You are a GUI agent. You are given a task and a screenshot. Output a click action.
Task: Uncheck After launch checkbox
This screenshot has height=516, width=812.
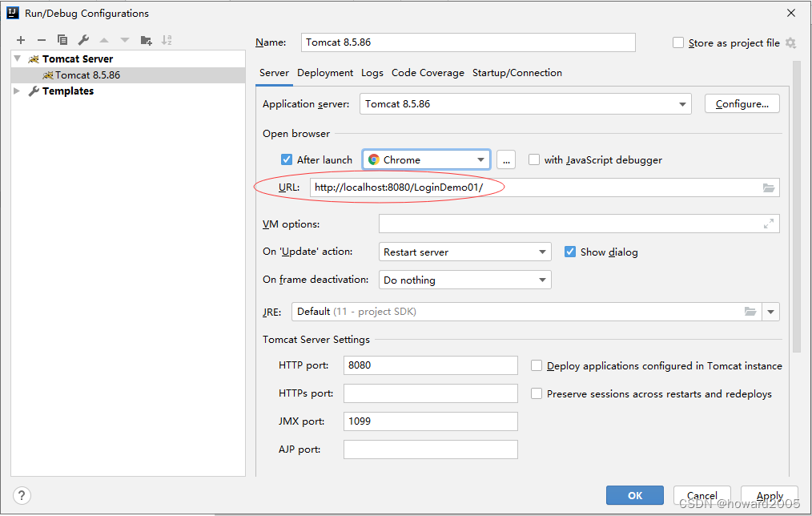287,159
